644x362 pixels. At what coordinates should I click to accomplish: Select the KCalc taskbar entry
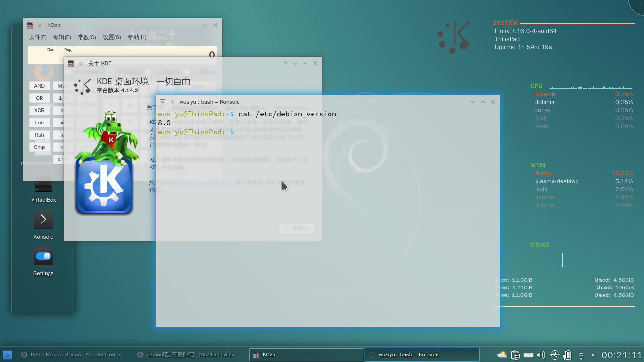(306, 354)
